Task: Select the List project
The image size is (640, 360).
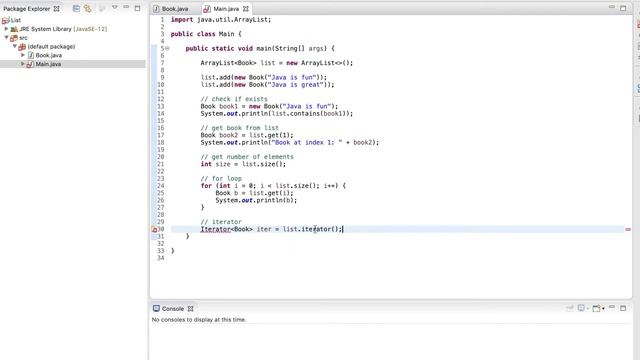Action: 16,20
